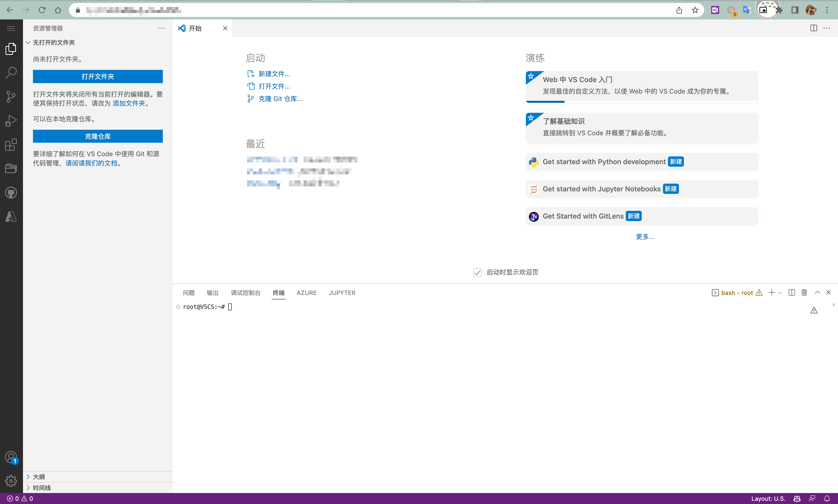Click the Manage settings gear icon
Viewport: 838px width, 504px height.
click(x=11, y=481)
